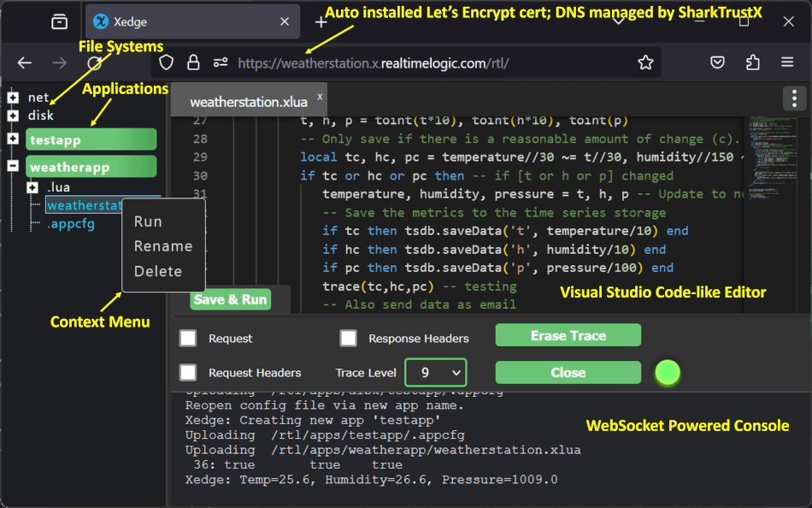This screenshot has width=812, height=508.
Task: Expand the .lua folder
Action: (x=32, y=187)
